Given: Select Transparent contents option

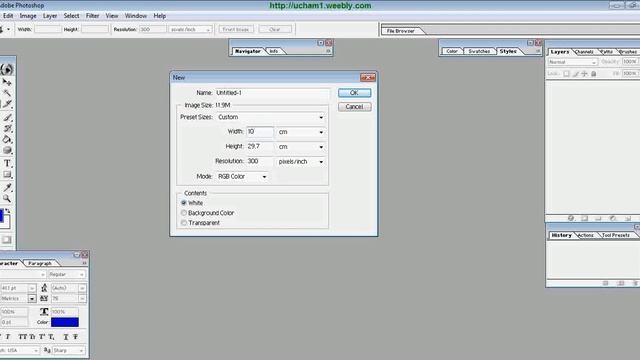Looking at the screenshot, I should pyautogui.click(x=184, y=223).
